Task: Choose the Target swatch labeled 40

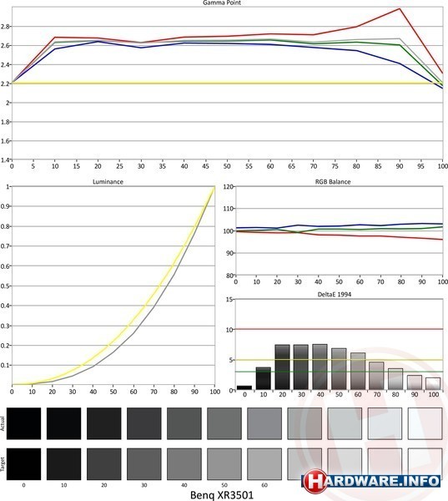Action: click(x=184, y=464)
